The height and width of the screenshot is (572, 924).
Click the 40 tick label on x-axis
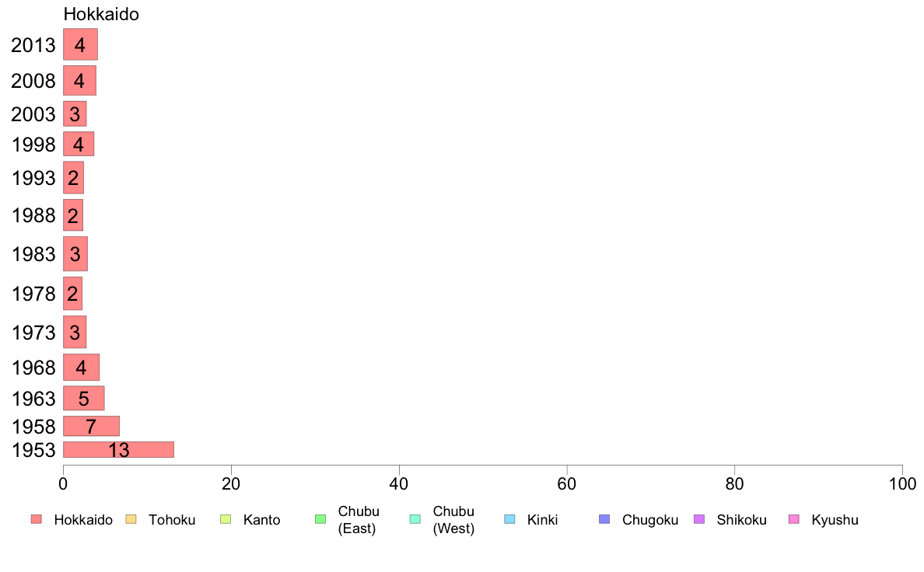click(399, 484)
